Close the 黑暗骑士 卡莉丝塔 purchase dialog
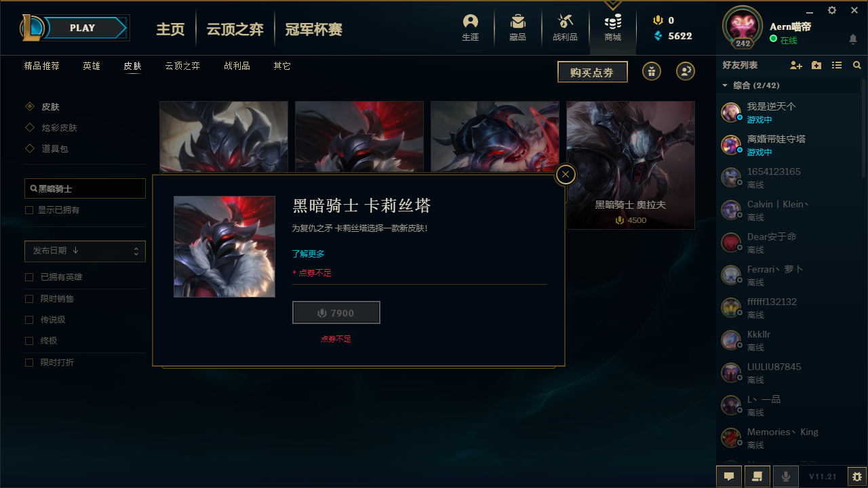Screen dimensions: 868x488 point(566,175)
